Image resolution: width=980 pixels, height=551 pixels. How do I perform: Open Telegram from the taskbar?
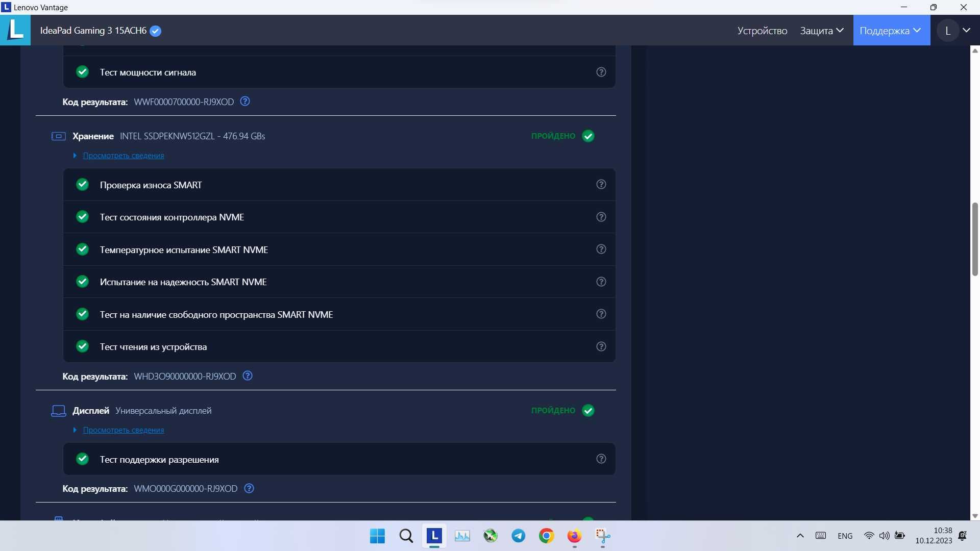coord(519,536)
